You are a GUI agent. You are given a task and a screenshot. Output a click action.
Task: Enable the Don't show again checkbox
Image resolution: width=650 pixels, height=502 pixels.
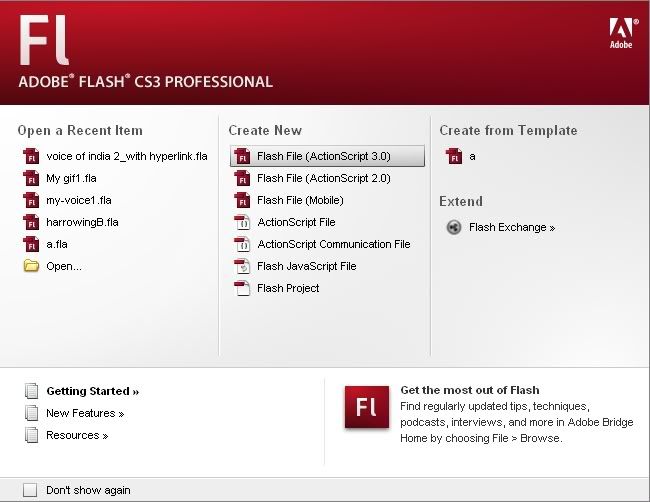coord(30,490)
